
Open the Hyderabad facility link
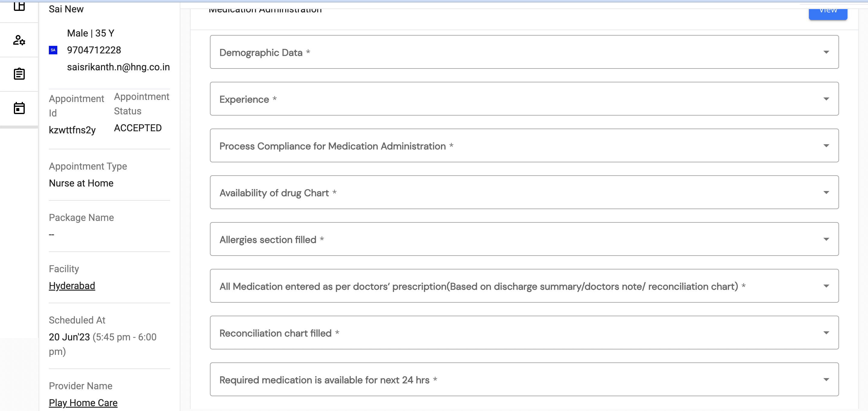click(x=72, y=285)
